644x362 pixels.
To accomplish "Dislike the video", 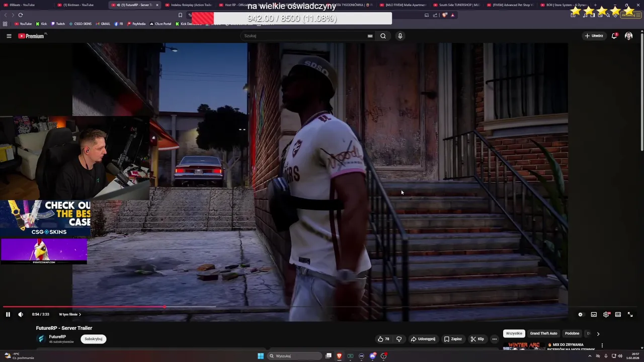I will 399,339.
